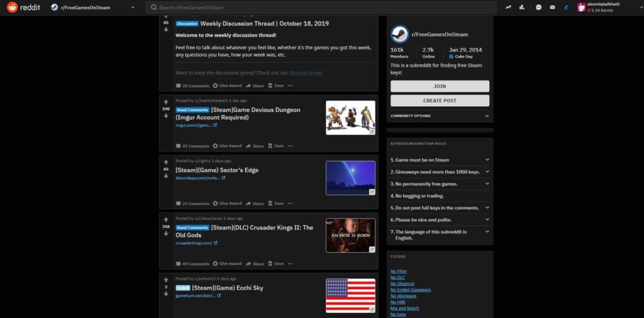Viewport: 644px width, 318px height.
Task: Expand Community Options section
Action: [440, 116]
